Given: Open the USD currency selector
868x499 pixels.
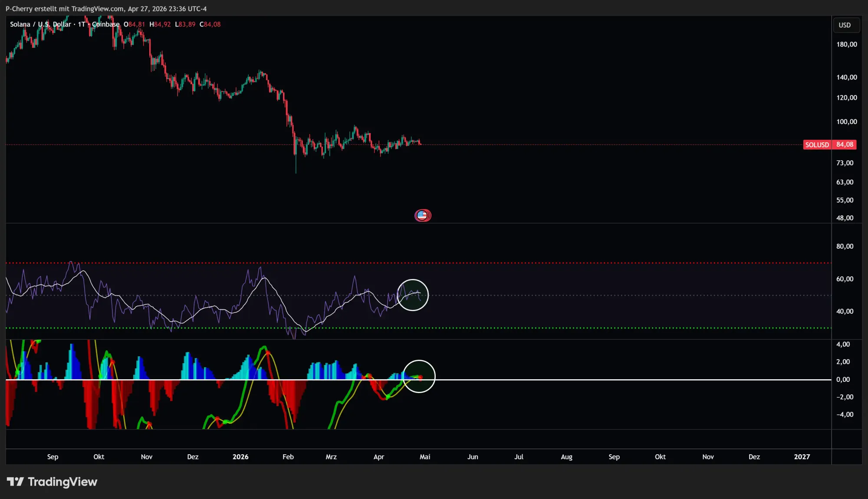Looking at the screenshot, I should (x=845, y=25).
